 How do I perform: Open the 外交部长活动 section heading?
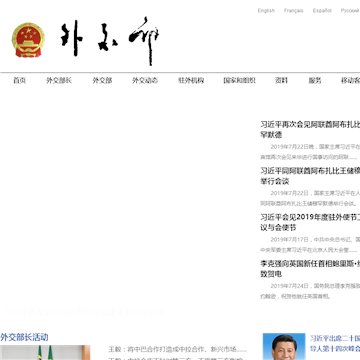(24, 337)
